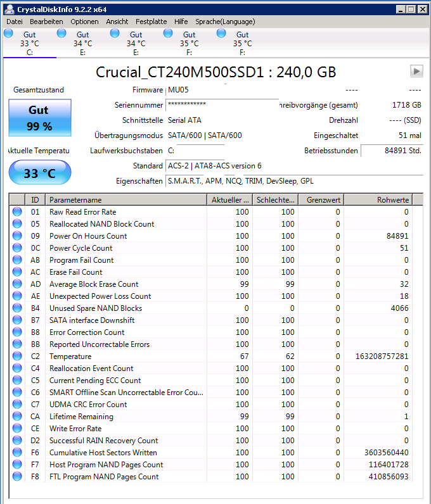This screenshot has height=504, width=431.
Task: Click the Seriennummer field with asterisks
Action: [222, 104]
